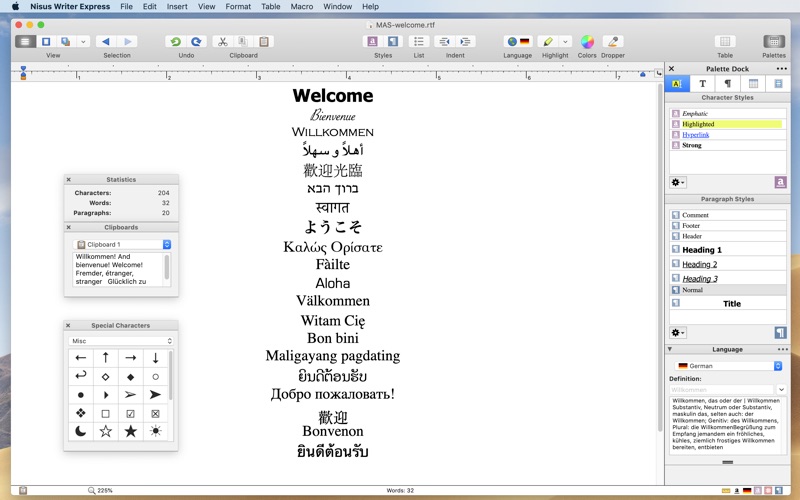800x500 pixels.
Task: Apply the Hyperlink character style
Action: point(728,135)
